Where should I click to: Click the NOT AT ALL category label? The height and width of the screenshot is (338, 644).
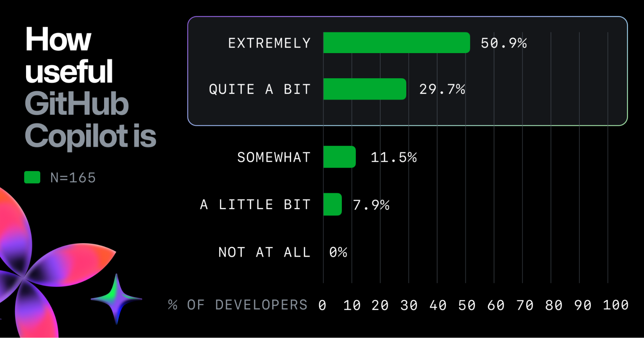(264, 252)
